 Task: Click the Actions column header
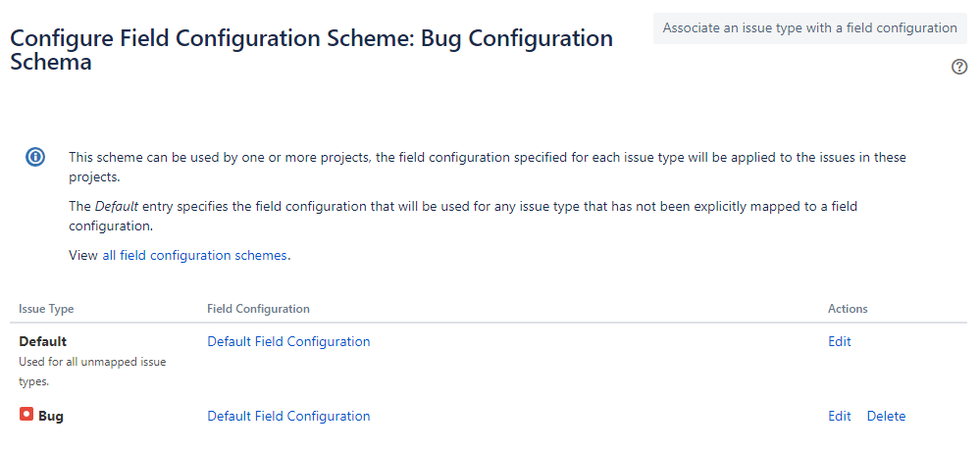[848, 309]
